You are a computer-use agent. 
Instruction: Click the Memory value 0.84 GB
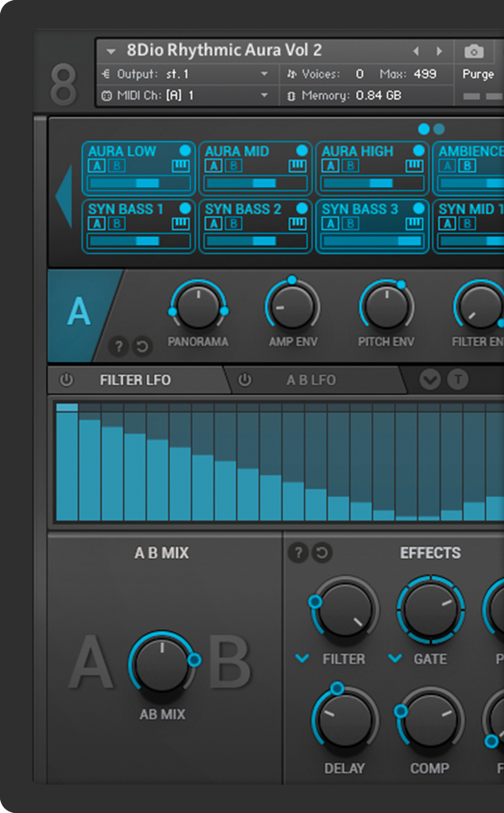379,95
